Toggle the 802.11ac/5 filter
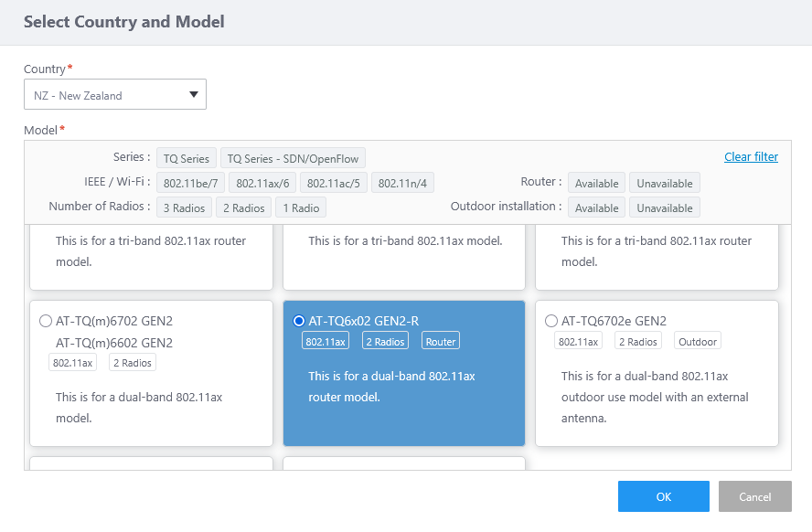Image resolution: width=812 pixels, height=532 pixels. 334,183
